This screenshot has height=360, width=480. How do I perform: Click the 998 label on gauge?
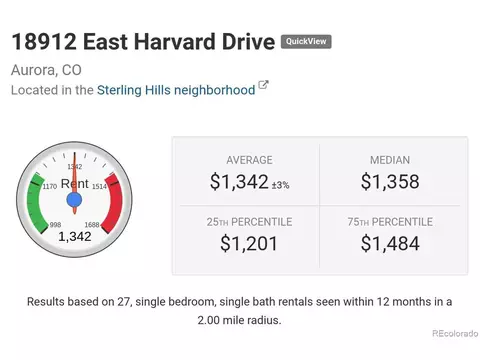[x=55, y=225]
